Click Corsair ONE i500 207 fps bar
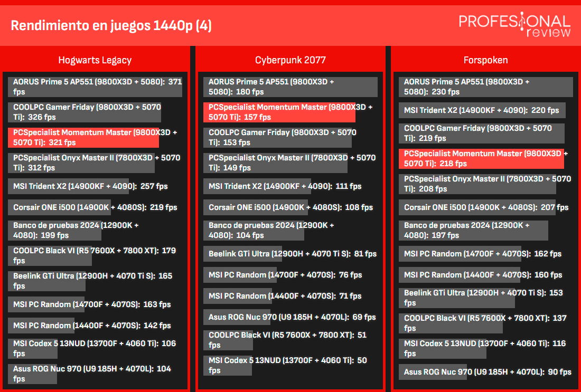Viewport: 581px width, 392px height. click(477, 207)
